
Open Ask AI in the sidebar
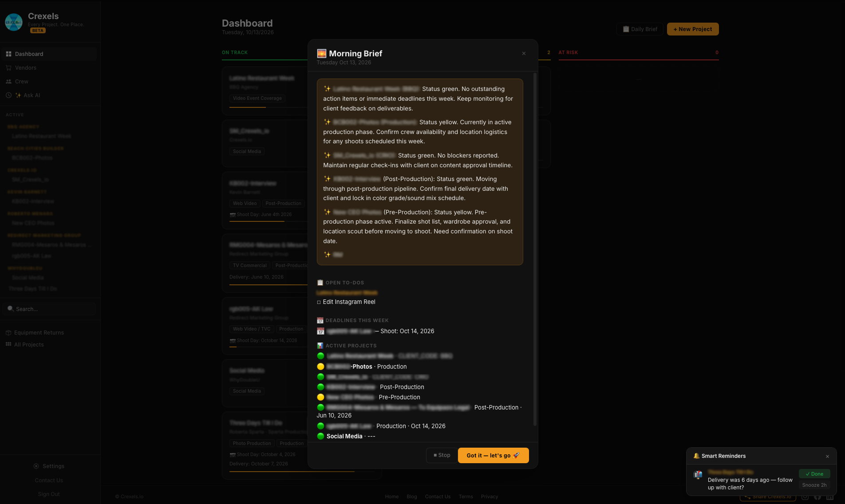49,95
